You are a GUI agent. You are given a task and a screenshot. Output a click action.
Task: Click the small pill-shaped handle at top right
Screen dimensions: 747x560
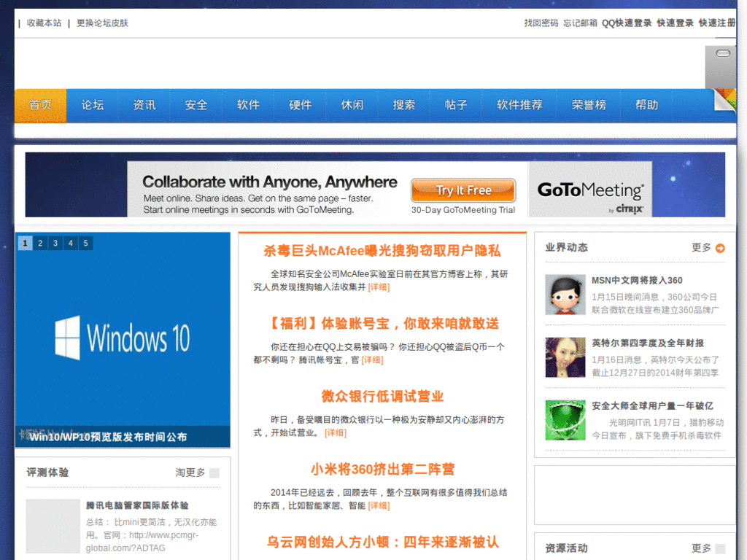tap(722, 53)
